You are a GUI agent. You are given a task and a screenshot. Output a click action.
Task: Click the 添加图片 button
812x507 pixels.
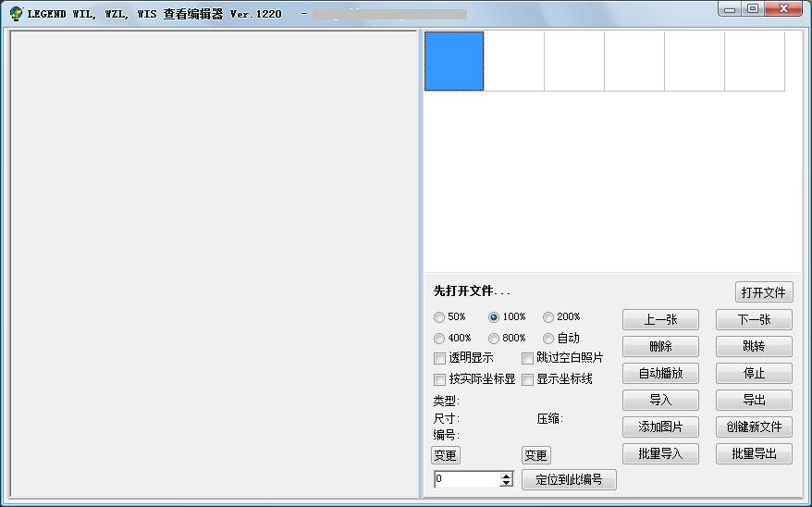[x=660, y=427]
